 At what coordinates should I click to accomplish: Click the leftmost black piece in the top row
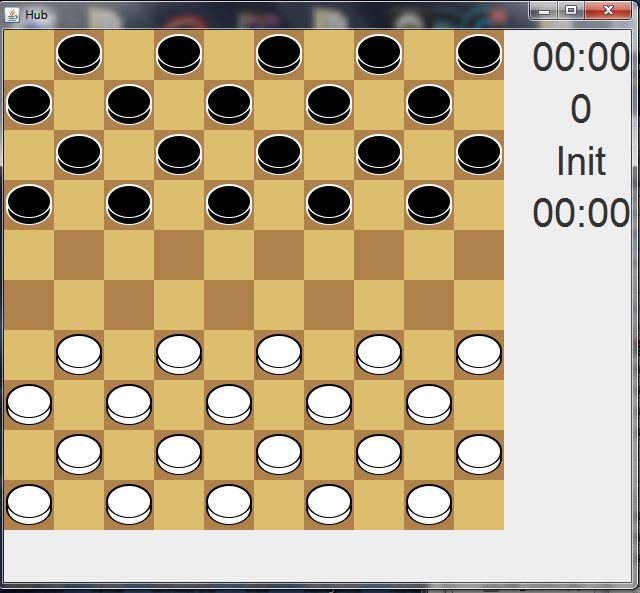[79, 54]
